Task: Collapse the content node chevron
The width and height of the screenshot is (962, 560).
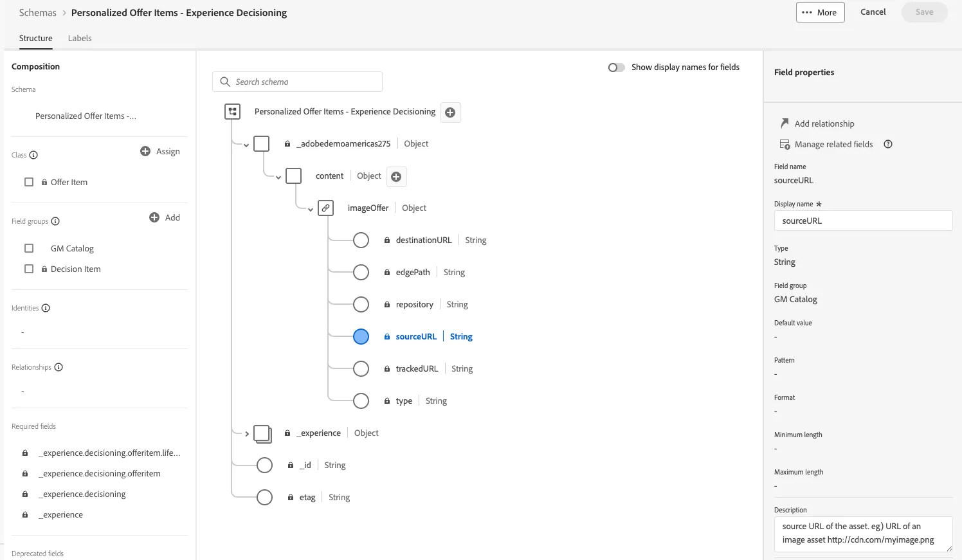Action: click(278, 177)
